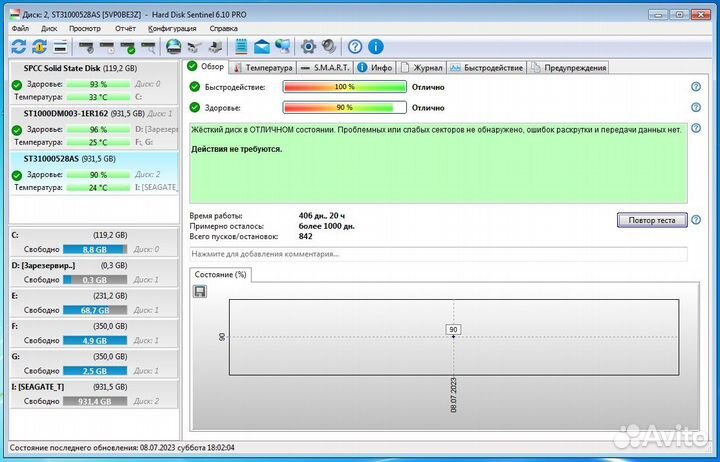Click the disk icon with clock

(107, 46)
